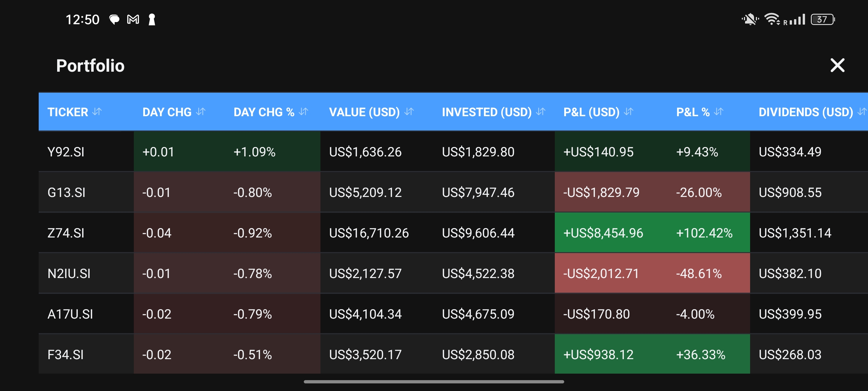
Task: Tap the keyhole notification icon
Action: tap(152, 20)
